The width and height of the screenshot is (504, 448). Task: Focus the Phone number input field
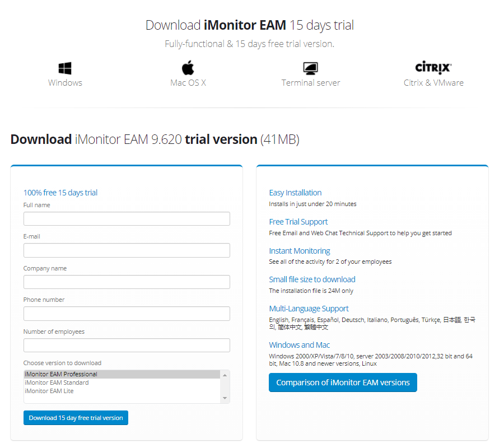click(x=127, y=314)
